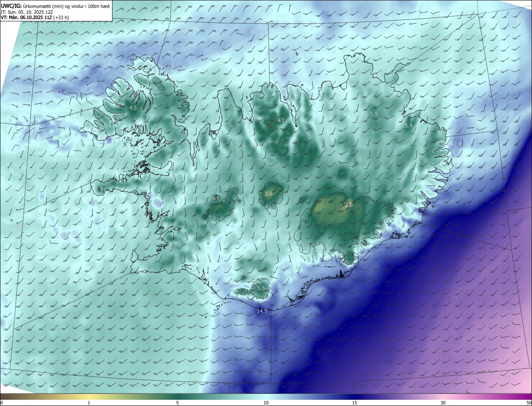
Task: Click the '5.5' value right of '4.5'
Action: pos(182,105)
